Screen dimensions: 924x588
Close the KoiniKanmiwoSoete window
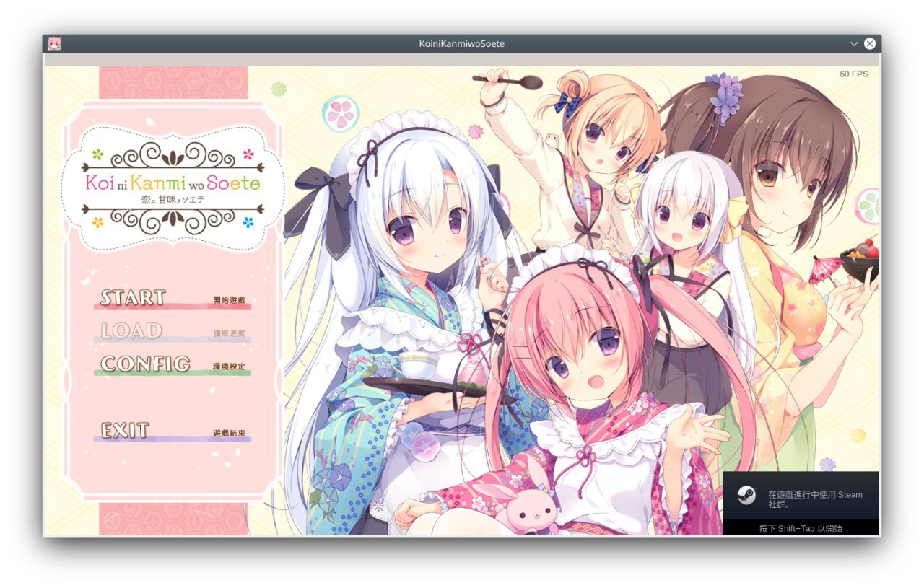coord(870,44)
